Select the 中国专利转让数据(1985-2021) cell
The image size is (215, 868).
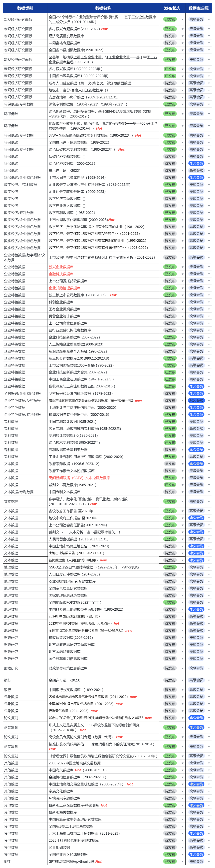tap(103, 422)
